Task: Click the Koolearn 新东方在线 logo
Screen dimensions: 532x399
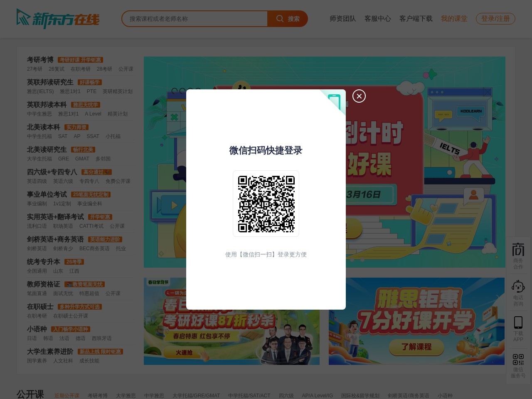Action: pos(58,19)
